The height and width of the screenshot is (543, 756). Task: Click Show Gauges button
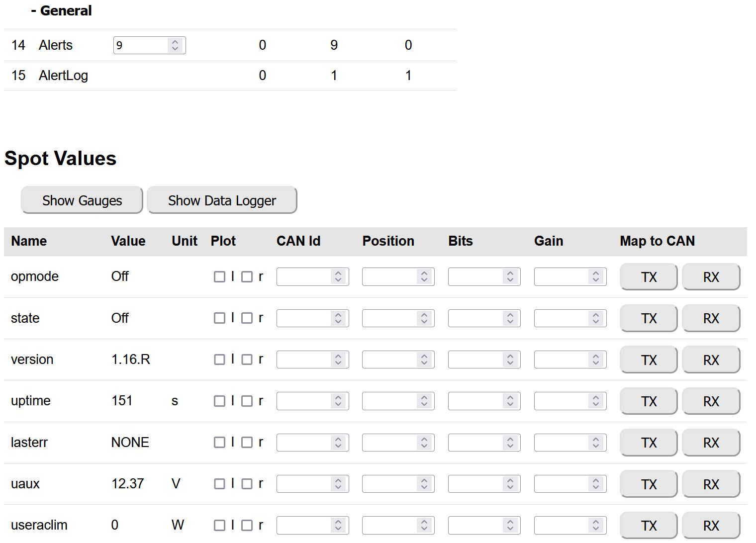coord(82,200)
